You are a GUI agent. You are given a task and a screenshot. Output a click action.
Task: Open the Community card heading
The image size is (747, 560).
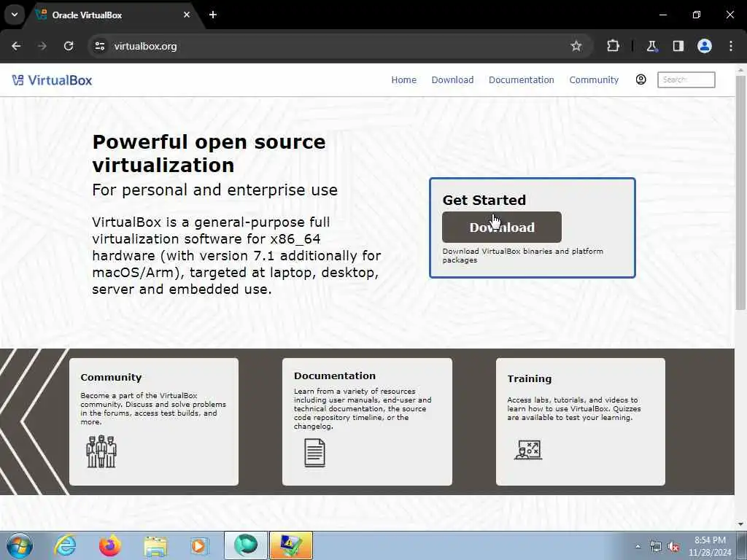tap(111, 377)
